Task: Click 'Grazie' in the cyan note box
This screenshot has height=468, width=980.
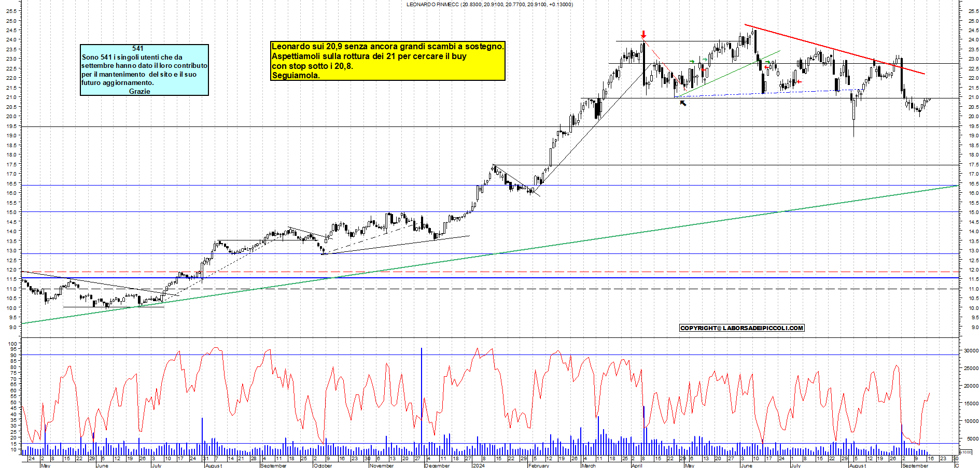Action: pyautogui.click(x=139, y=91)
